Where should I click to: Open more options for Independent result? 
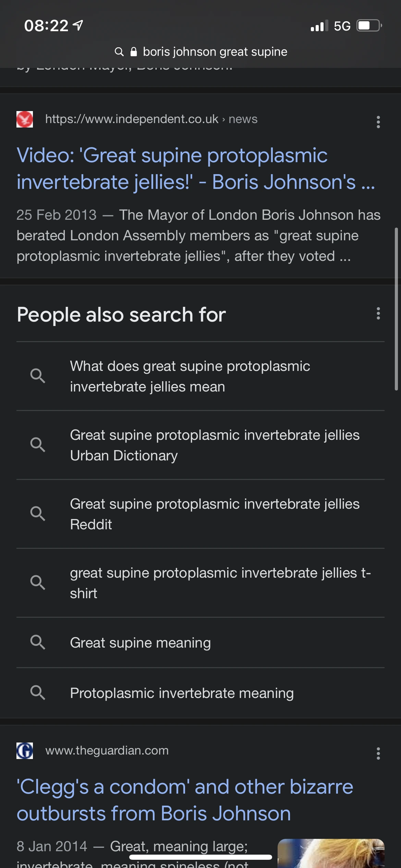tap(378, 122)
